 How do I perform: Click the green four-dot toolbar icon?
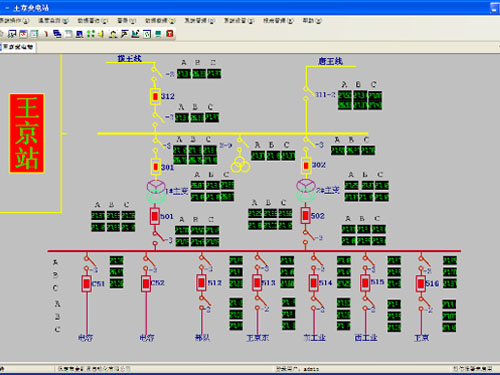pyautogui.click(x=91, y=34)
